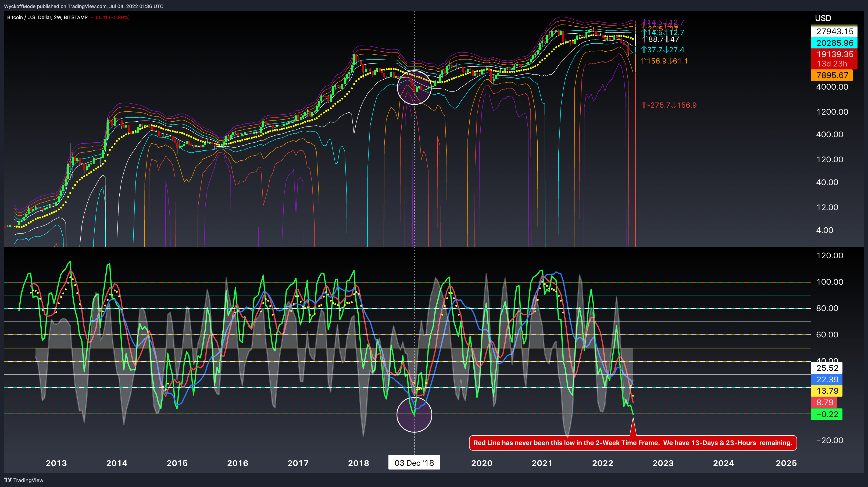Select the orange 7895.67 price label
The width and height of the screenshot is (868, 487).
pyautogui.click(x=832, y=75)
